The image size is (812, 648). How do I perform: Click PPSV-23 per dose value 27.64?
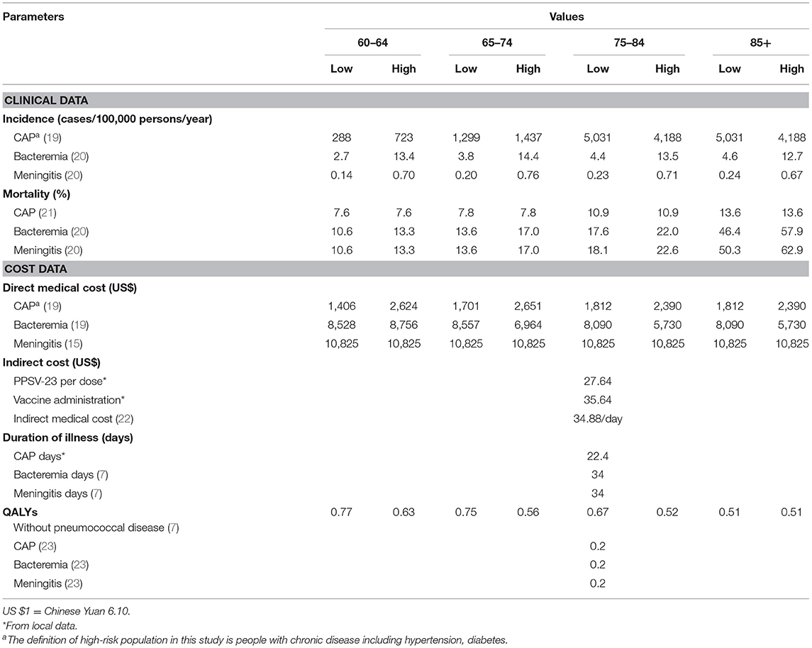pyautogui.click(x=598, y=381)
